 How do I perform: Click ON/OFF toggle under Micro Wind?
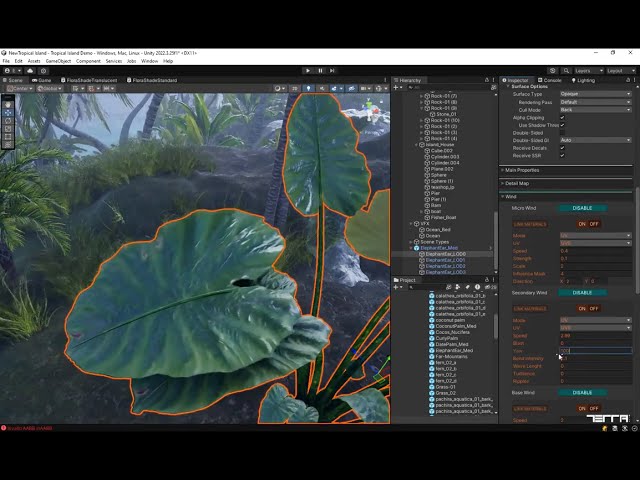(588, 224)
